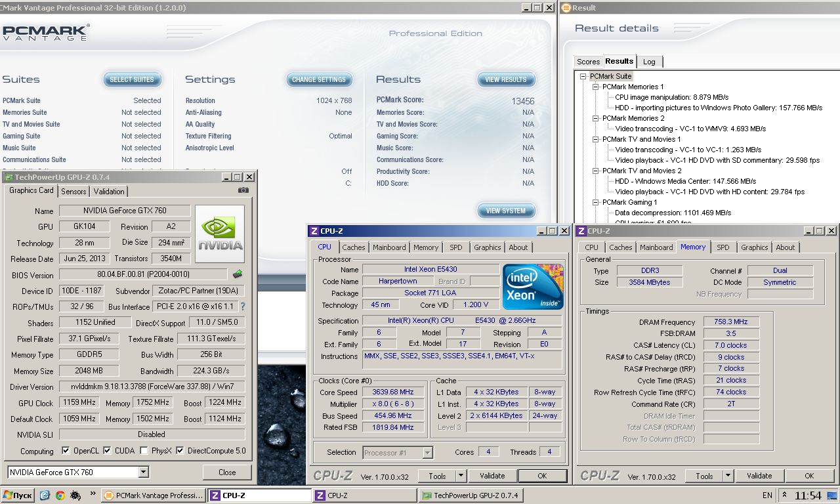Click the GPU-Z title bar icon
The image size is (840, 504).
tap(9, 177)
